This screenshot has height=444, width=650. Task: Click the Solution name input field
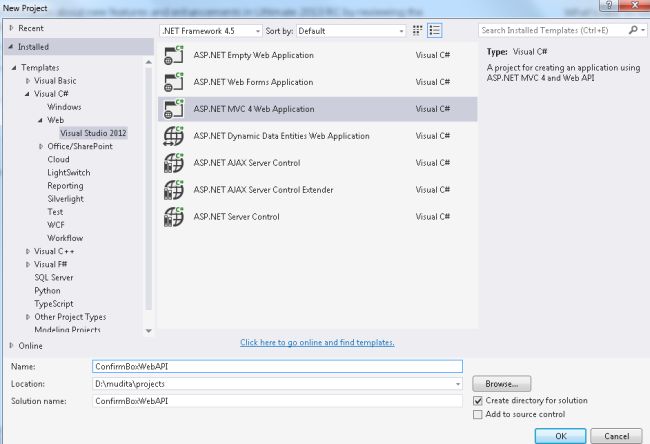pyautogui.click(x=277, y=401)
